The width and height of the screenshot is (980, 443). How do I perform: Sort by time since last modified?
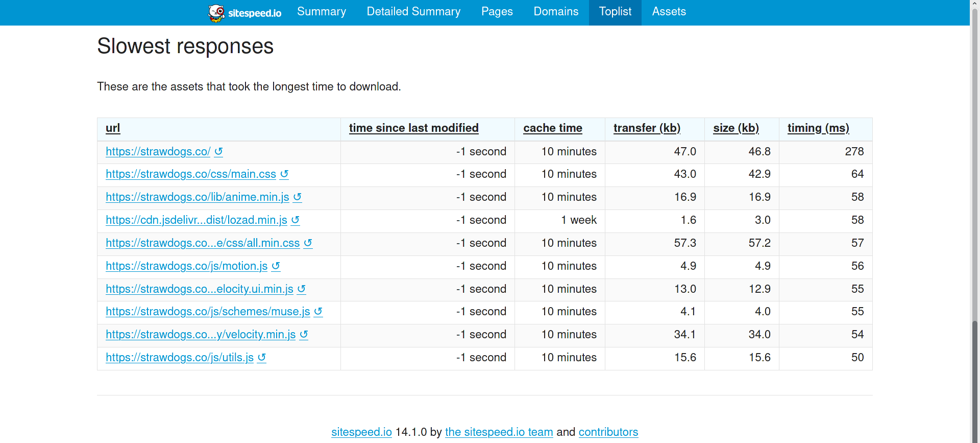[x=414, y=128]
